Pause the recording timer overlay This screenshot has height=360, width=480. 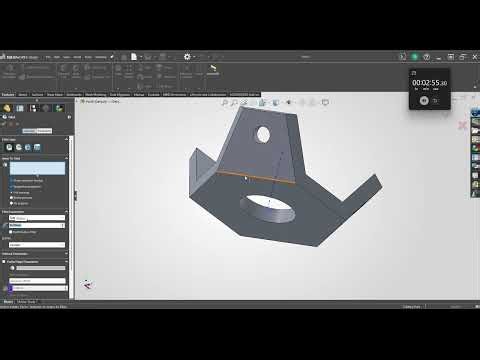click(424, 100)
